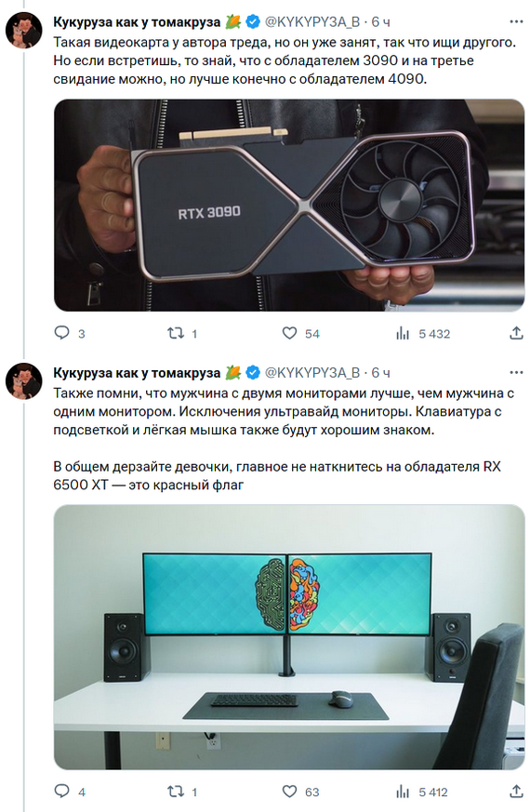Image resolution: width=530 pixels, height=812 pixels.
Task: Open more options on second tweet
Action: [516, 372]
